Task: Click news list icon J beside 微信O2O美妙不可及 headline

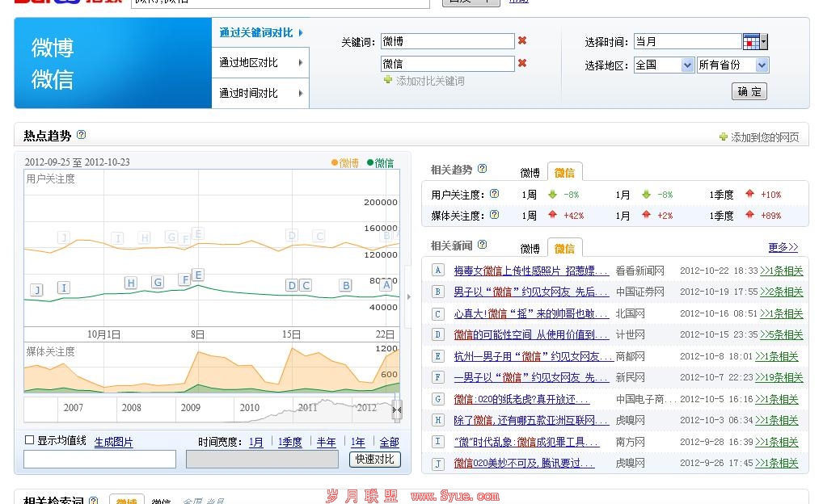Action: click(437, 463)
